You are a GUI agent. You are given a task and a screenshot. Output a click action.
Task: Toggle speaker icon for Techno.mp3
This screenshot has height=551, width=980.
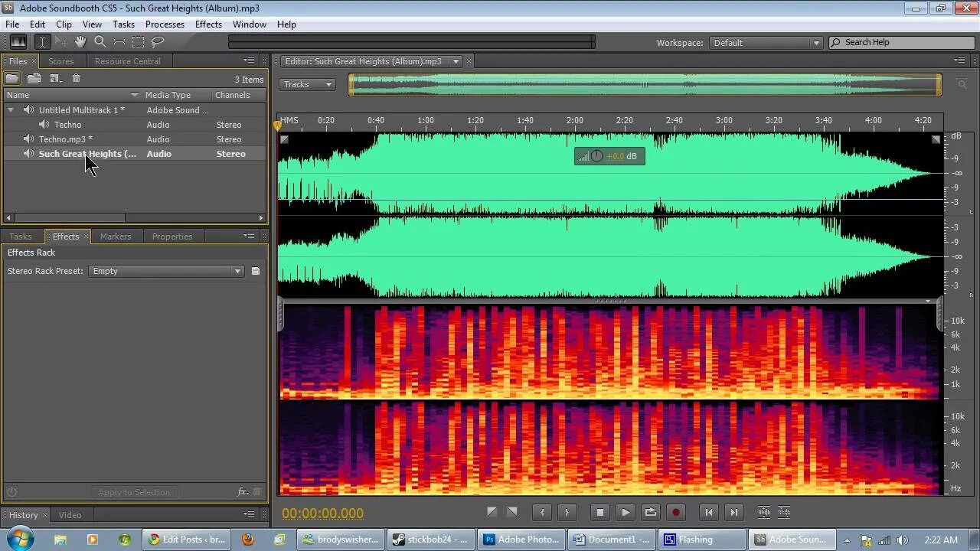click(28, 139)
